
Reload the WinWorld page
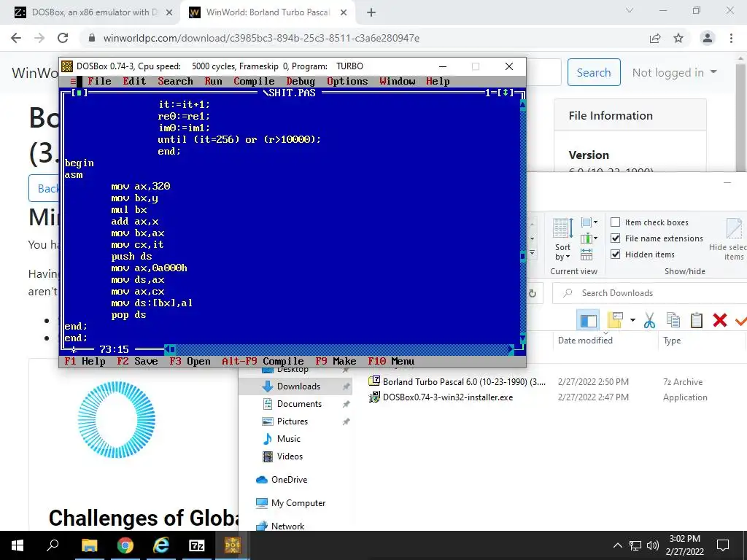pos(63,38)
